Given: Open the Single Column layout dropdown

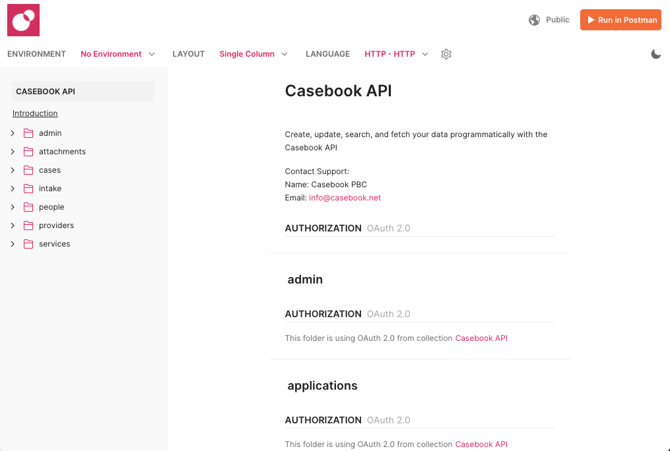Looking at the screenshot, I should [253, 54].
